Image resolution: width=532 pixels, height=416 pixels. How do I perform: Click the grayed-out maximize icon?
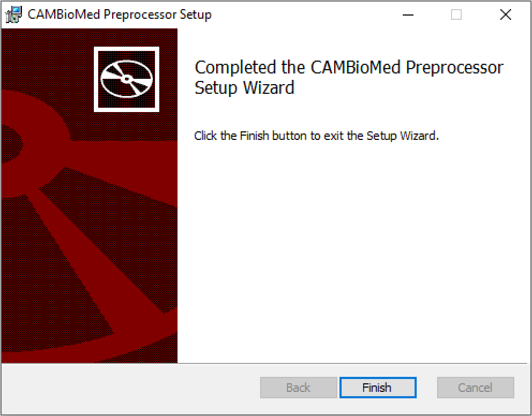(x=456, y=15)
